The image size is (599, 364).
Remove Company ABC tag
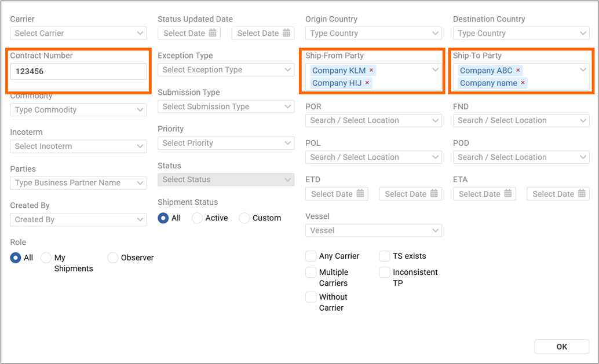pyautogui.click(x=518, y=70)
